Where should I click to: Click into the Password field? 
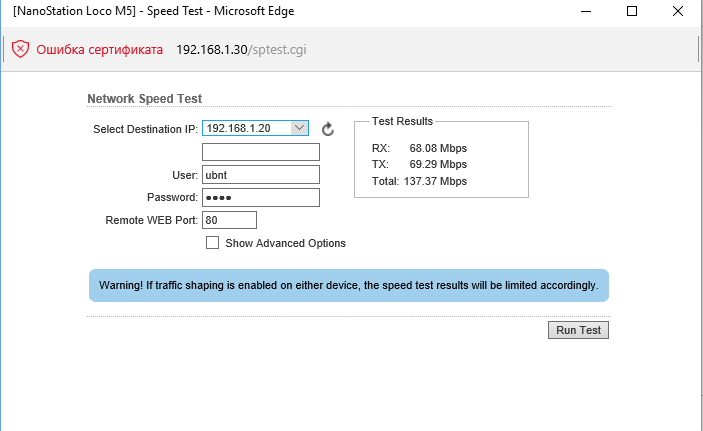[261, 197]
